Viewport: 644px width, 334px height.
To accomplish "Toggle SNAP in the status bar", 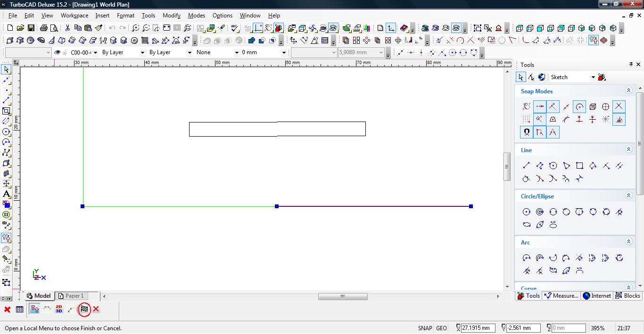I will click(424, 328).
